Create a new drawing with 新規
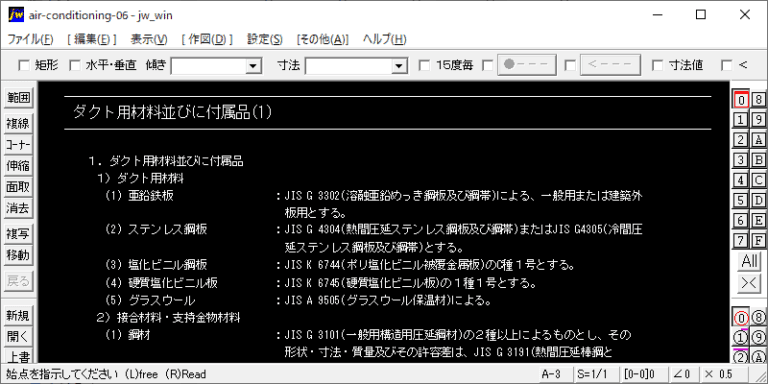Screen dimensions: 768x384 click(x=18, y=315)
